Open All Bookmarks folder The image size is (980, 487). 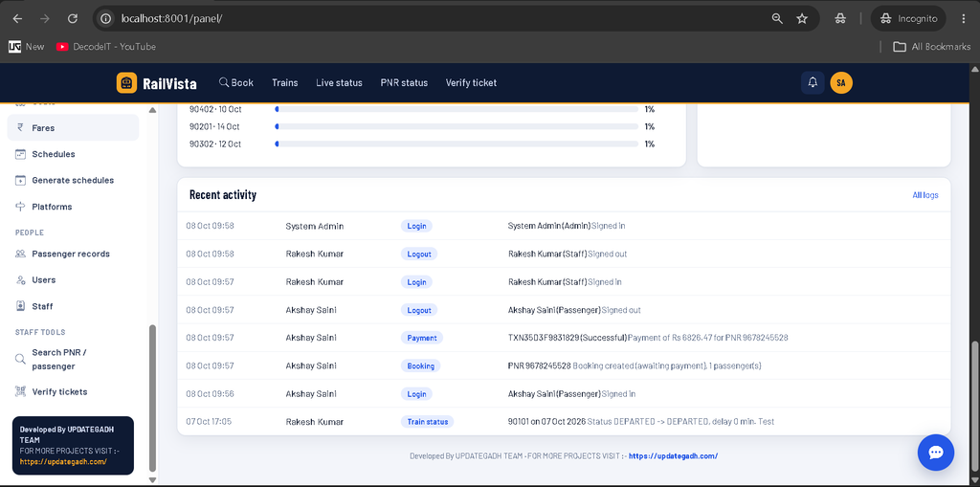pos(931,47)
